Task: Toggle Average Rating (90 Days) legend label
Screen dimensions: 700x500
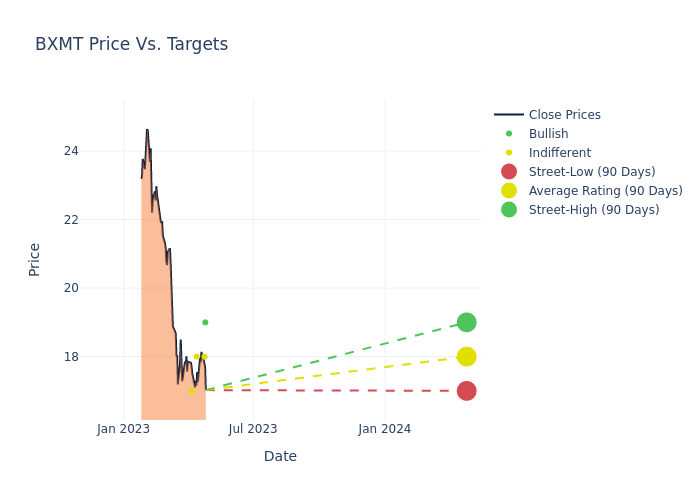Action: tap(605, 191)
